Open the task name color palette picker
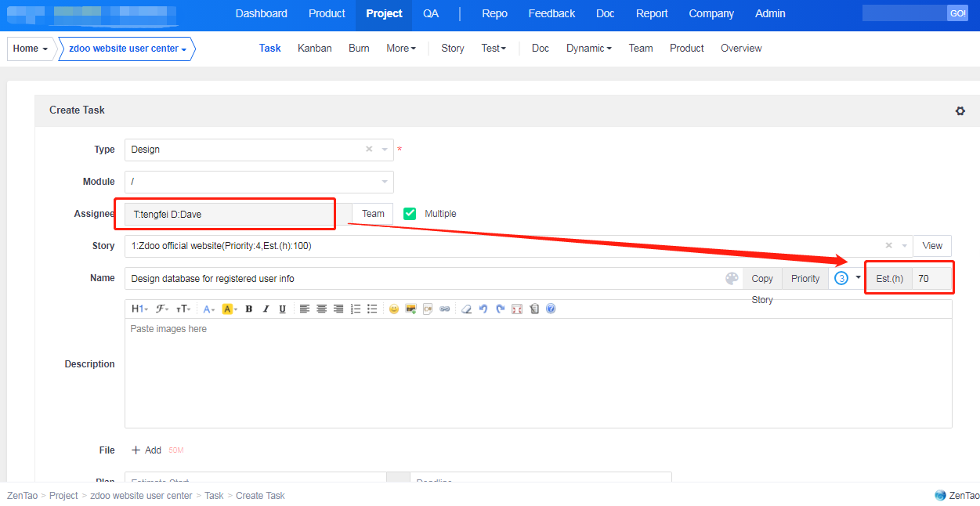980x506 pixels. click(732, 279)
